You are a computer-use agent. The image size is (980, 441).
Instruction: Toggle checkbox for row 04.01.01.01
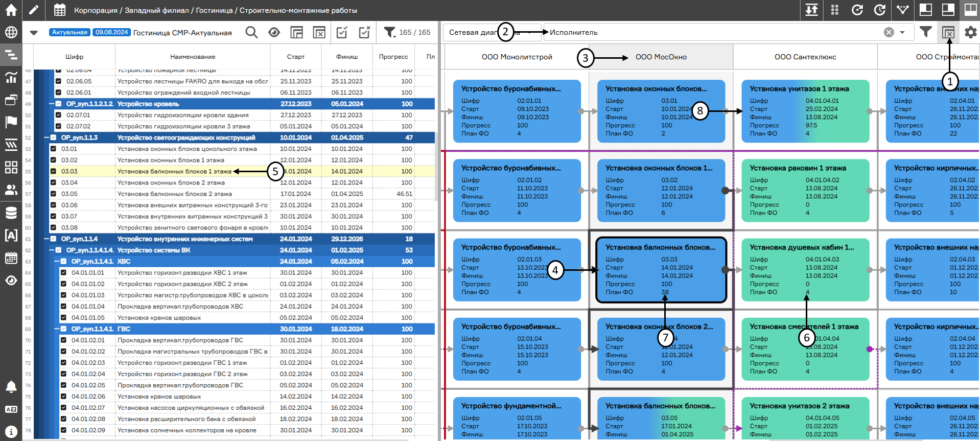coord(63,272)
